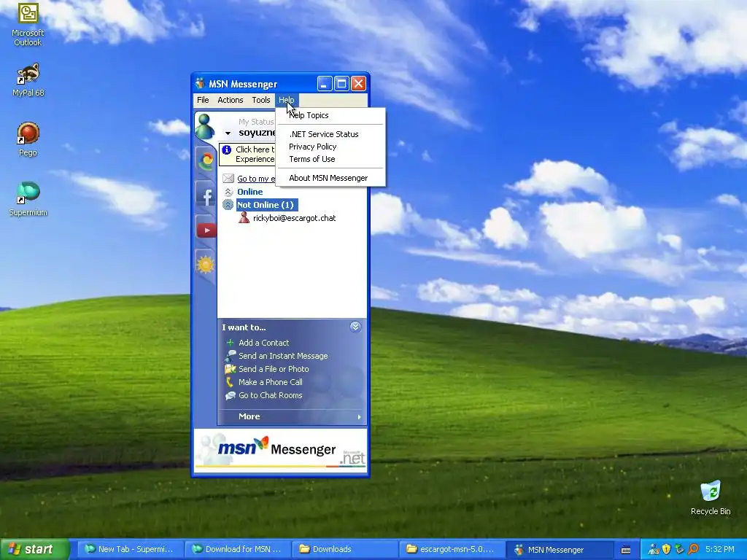This screenshot has height=560, width=747.
Task: Expand the More submenu
Action: pyautogui.click(x=292, y=416)
